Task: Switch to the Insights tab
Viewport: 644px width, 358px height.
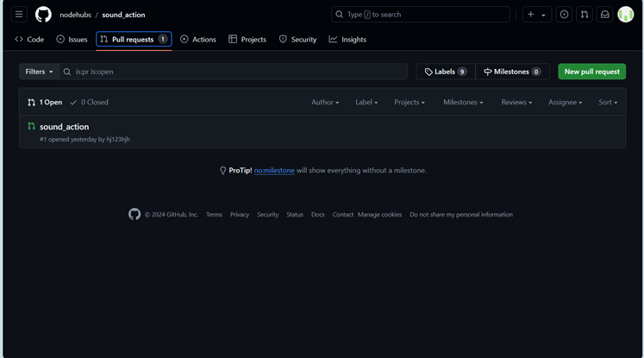Action: pyautogui.click(x=347, y=40)
